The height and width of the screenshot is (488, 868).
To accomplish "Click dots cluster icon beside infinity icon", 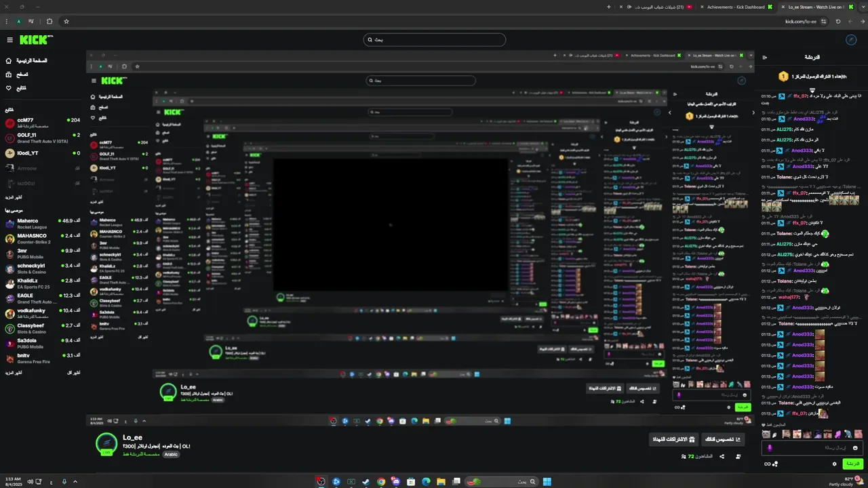I will [x=775, y=464].
